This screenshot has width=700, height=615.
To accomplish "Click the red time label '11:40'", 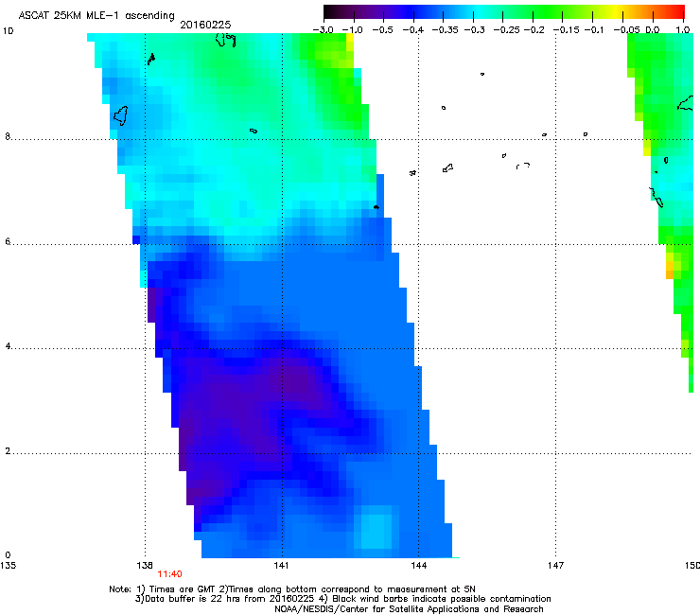I will [169, 574].
